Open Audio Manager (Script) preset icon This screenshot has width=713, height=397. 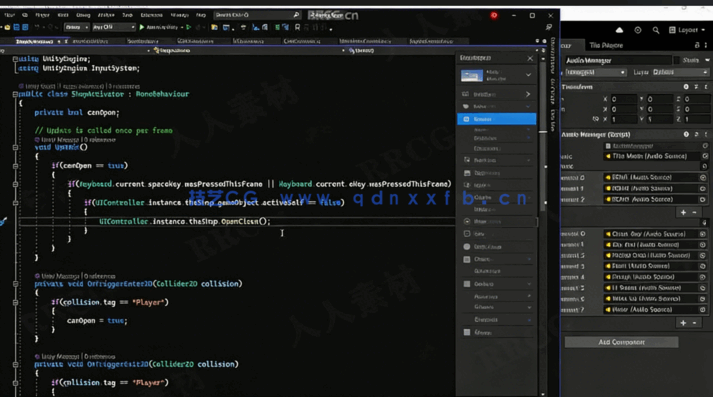[696, 134]
